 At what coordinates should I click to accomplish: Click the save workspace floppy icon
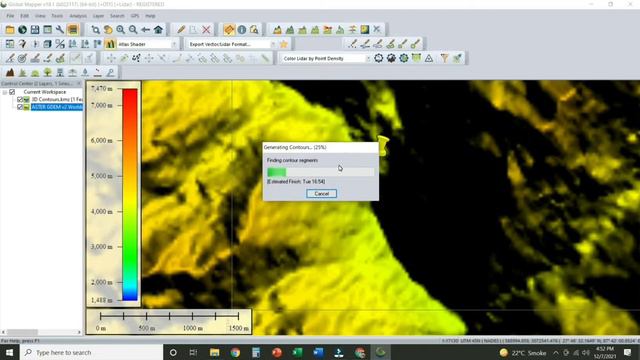click(x=35, y=29)
